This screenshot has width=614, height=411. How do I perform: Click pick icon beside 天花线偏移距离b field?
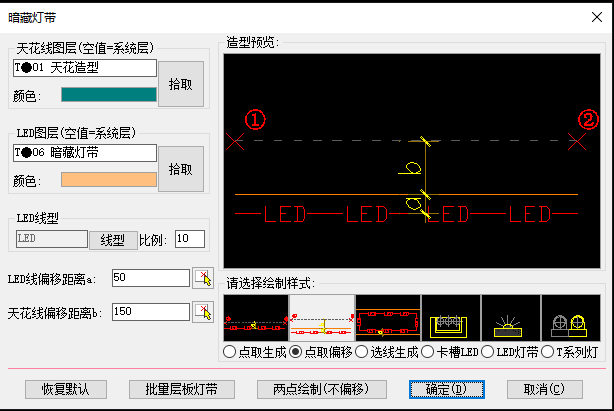click(x=204, y=312)
